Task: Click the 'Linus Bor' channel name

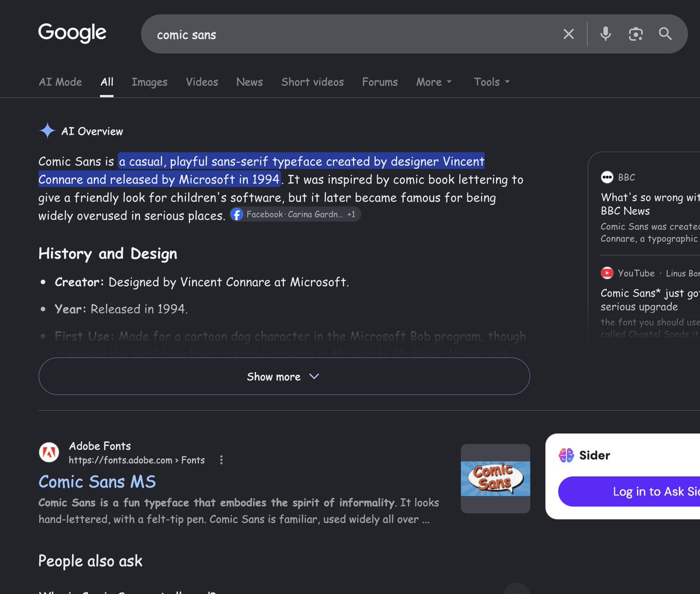Action: point(682,273)
